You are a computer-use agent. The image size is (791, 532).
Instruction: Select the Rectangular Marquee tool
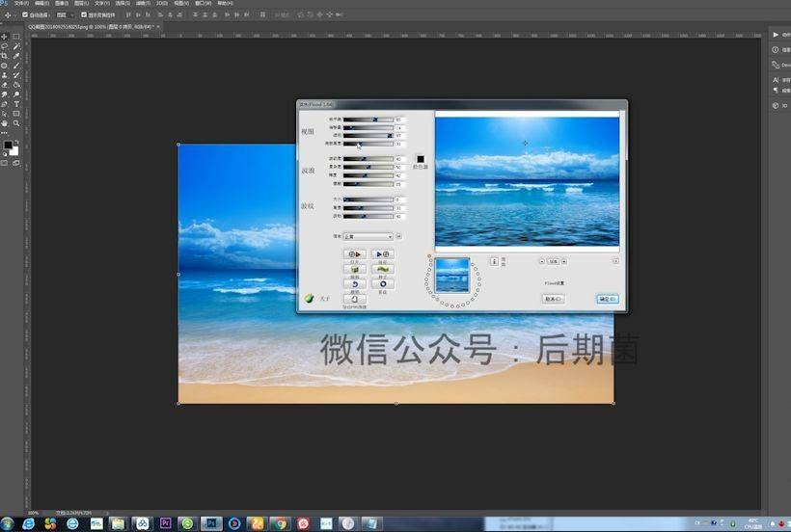[x=16, y=37]
